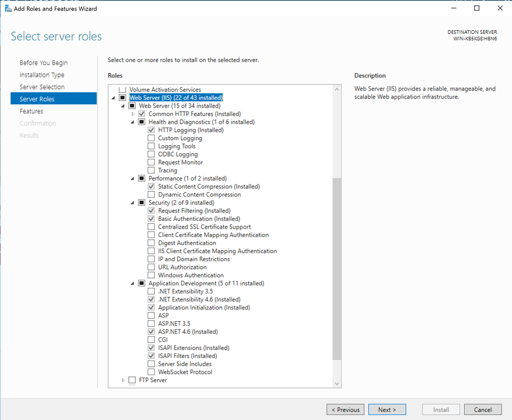This screenshot has height=420, width=512.
Task: Select ISAPI Extensions (Installed) row
Action: 194,348
